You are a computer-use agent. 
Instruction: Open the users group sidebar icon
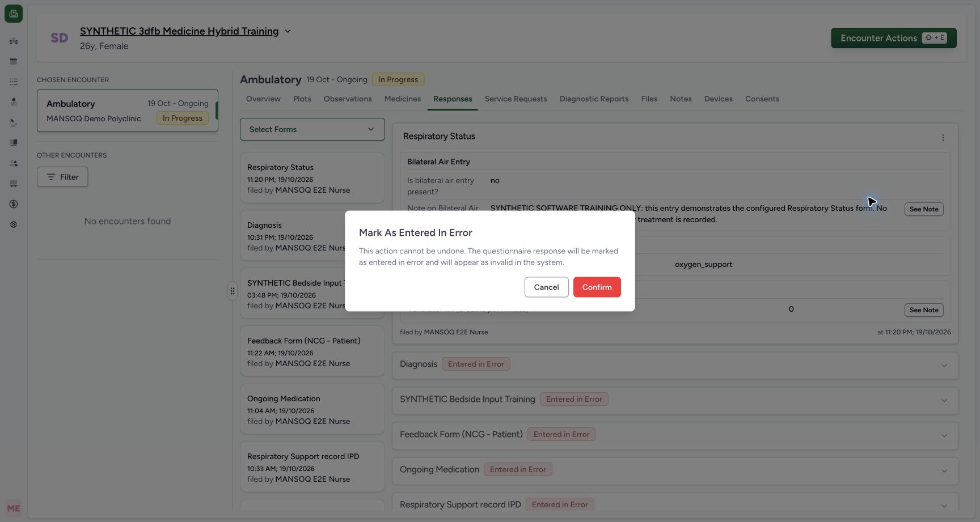[x=14, y=163]
